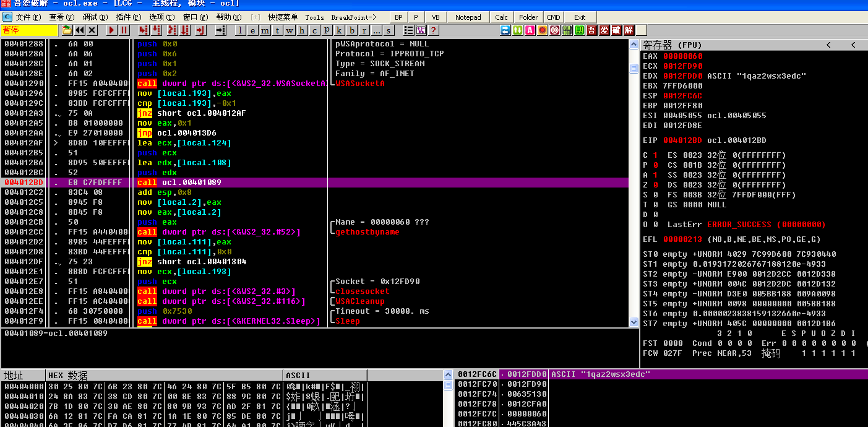Click the C flag value in registers
The height and width of the screenshot is (427, 868).
pyautogui.click(x=655, y=155)
